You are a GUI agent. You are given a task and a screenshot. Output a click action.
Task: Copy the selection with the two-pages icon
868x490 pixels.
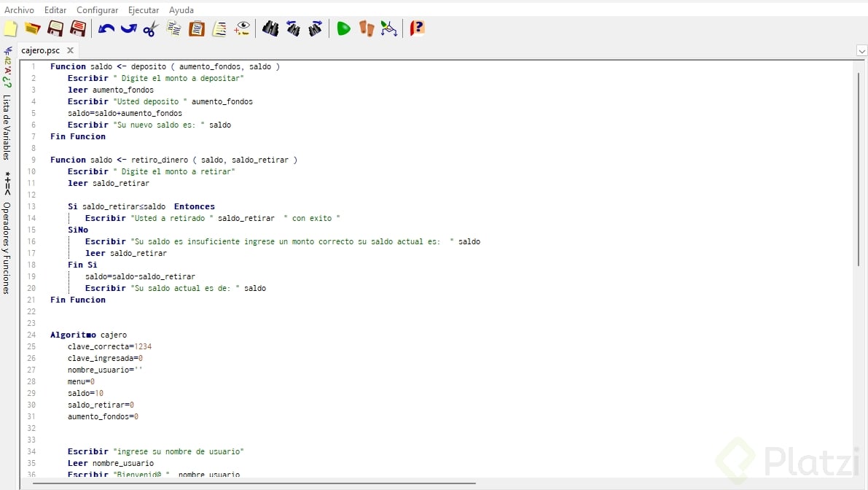(x=174, y=28)
